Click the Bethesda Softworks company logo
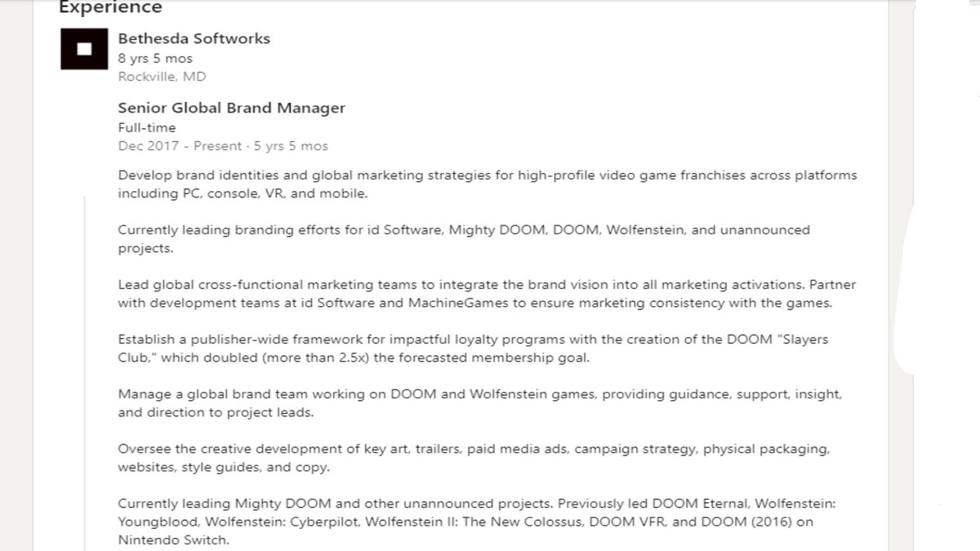Screen dimensions: 980x551 pyautogui.click(x=84, y=49)
